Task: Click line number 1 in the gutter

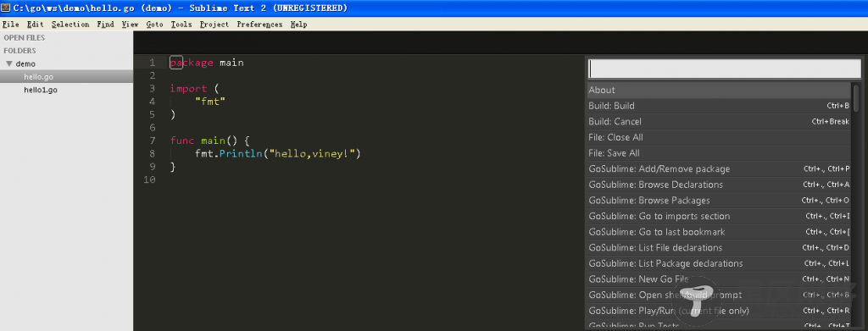Action: [x=153, y=63]
